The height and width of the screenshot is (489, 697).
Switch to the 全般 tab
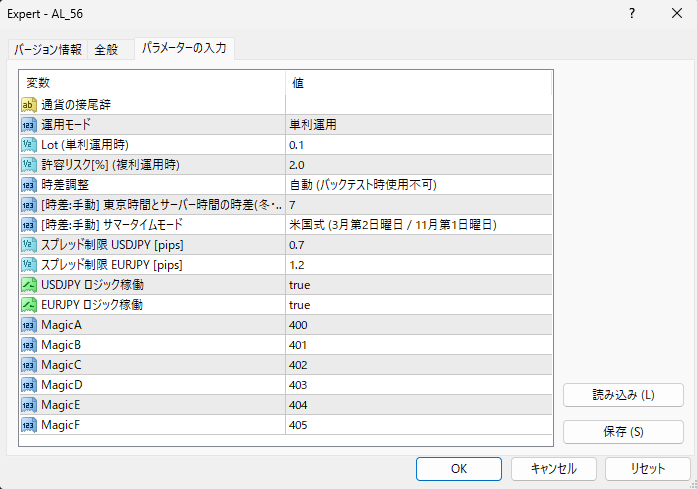pyautogui.click(x=106, y=49)
